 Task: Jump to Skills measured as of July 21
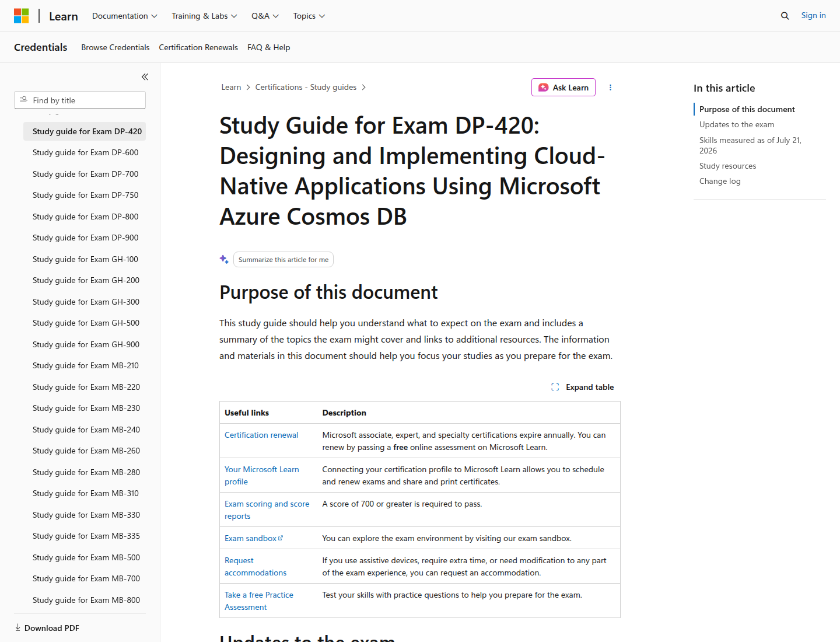point(750,145)
